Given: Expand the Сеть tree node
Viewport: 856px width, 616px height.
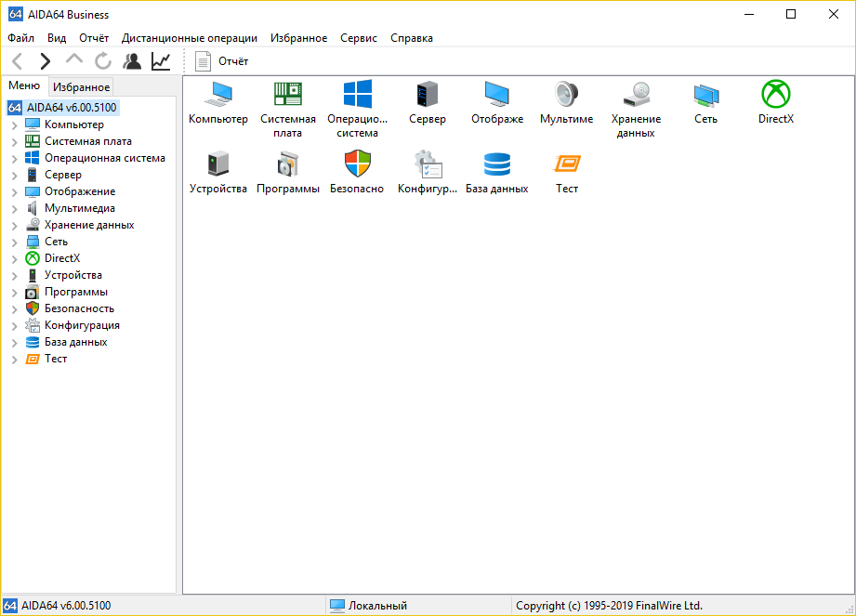Looking at the screenshot, I should (x=15, y=242).
